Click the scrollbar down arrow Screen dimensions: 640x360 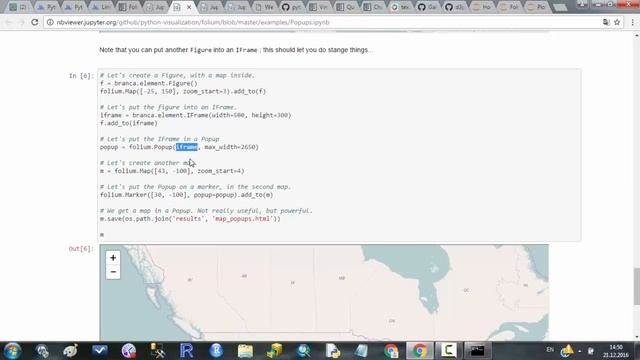(x=636, y=338)
